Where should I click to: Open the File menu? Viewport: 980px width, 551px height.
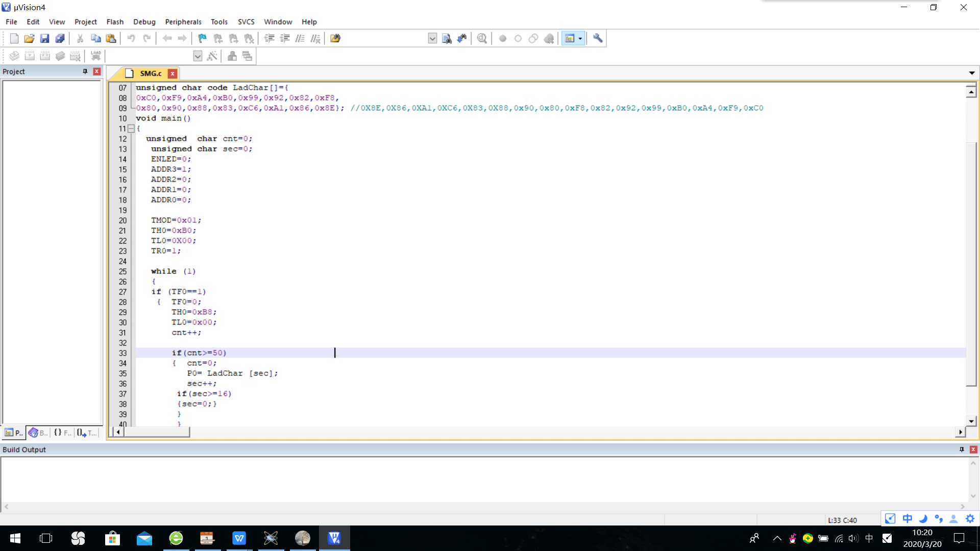(x=11, y=22)
